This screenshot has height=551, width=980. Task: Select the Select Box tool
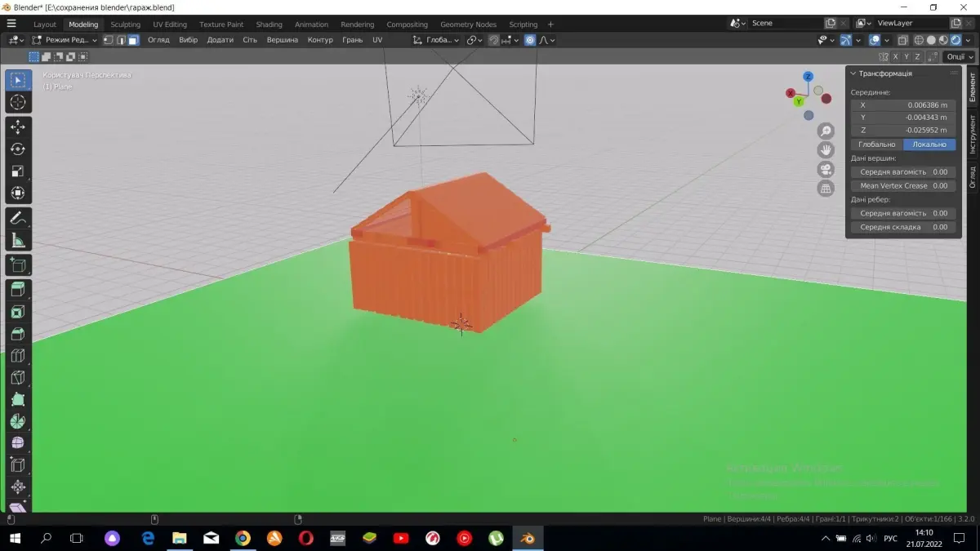(18, 80)
